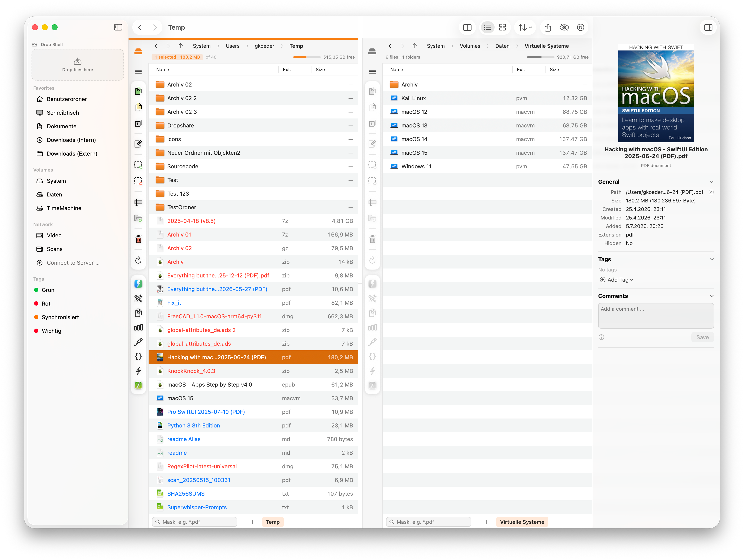Click the bar chart icon in left pane toolbar

(138, 327)
